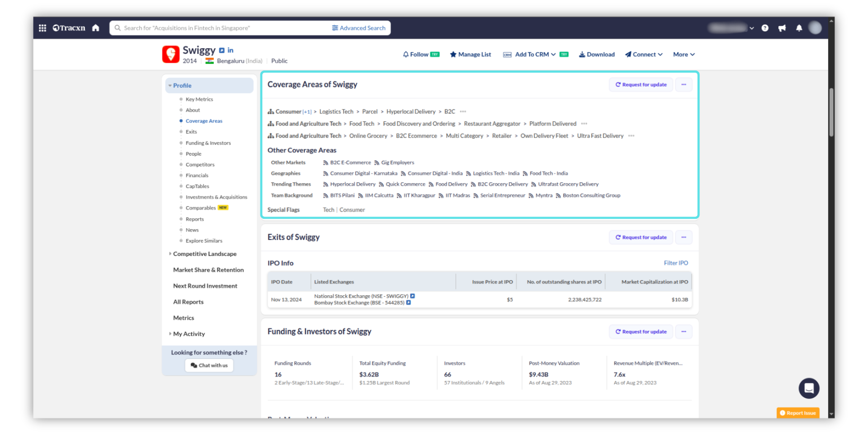This screenshot has width=868, height=434.
Task: Collapse the Profile section in sidebar
Action: (x=182, y=85)
